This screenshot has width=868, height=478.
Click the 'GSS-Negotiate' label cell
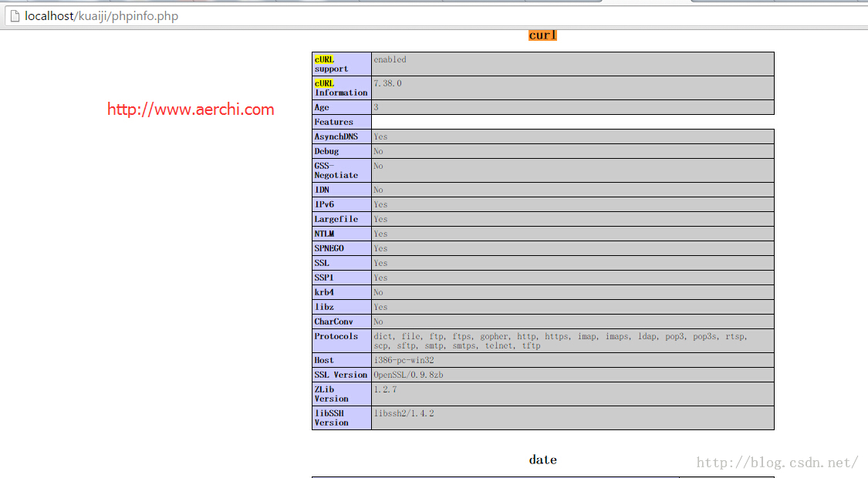(x=342, y=170)
